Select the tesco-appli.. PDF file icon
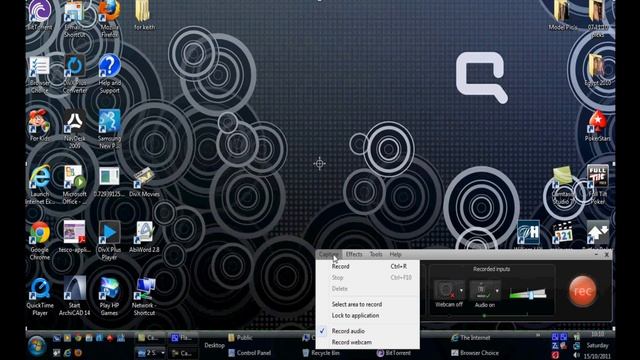The width and height of the screenshot is (640, 360). click(x=75, y=237)
